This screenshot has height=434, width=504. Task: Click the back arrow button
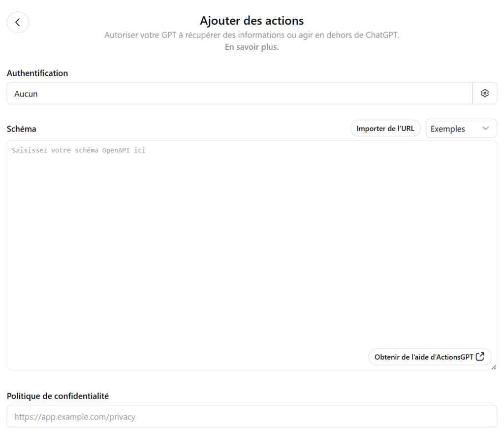tap(18, 22)
